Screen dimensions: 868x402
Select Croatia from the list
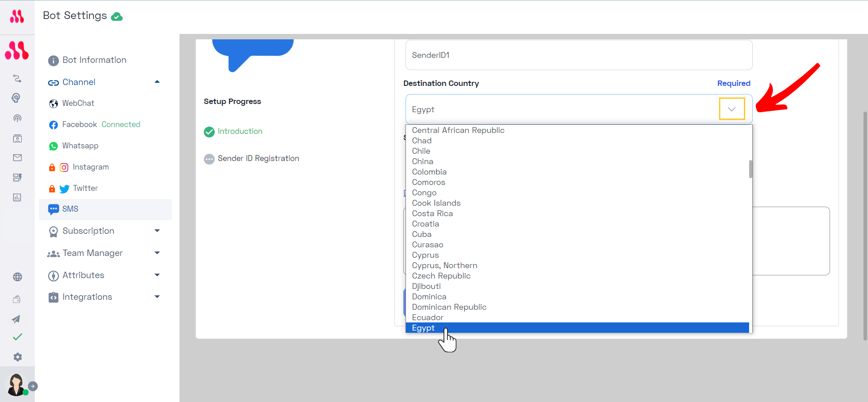click(x=577, y=224)
